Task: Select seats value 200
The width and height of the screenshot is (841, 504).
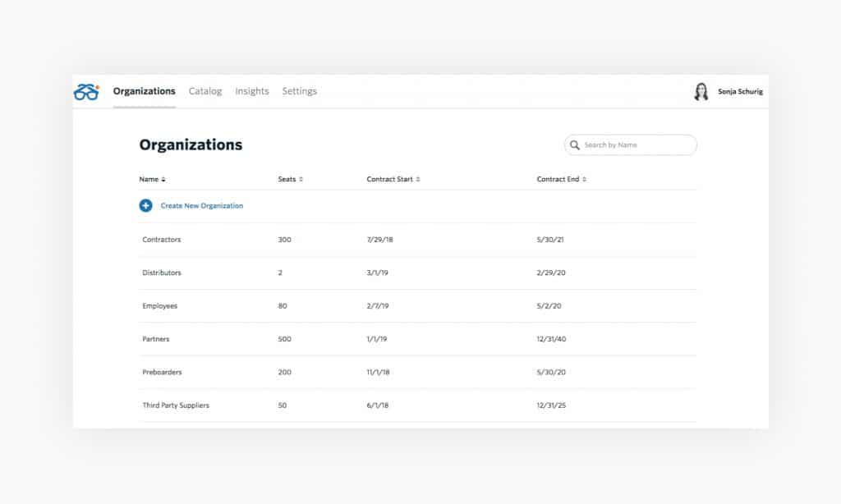Action: click(285, 372)
